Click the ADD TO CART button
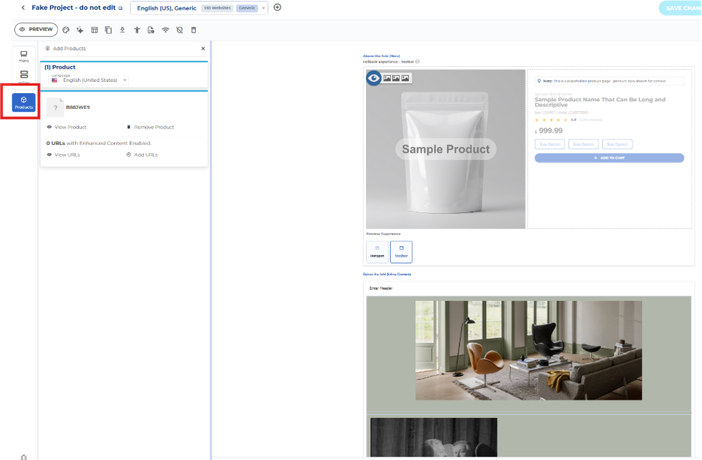The width and height of the screenshot is (702, 460). coord(609,158)
